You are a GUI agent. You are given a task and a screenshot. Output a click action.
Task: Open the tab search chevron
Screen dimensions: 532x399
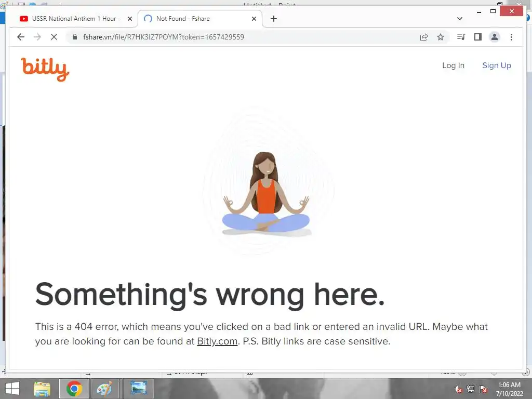pyautogui.click(x=460, y=19)
